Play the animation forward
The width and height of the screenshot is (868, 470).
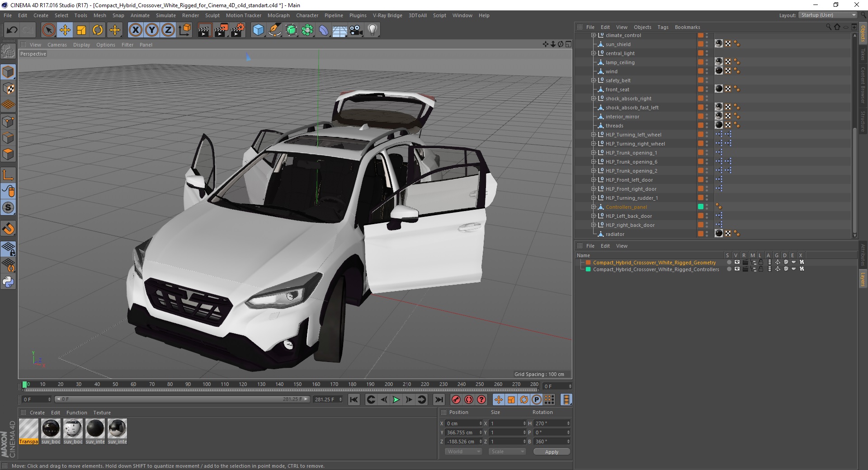coord(396,399)
